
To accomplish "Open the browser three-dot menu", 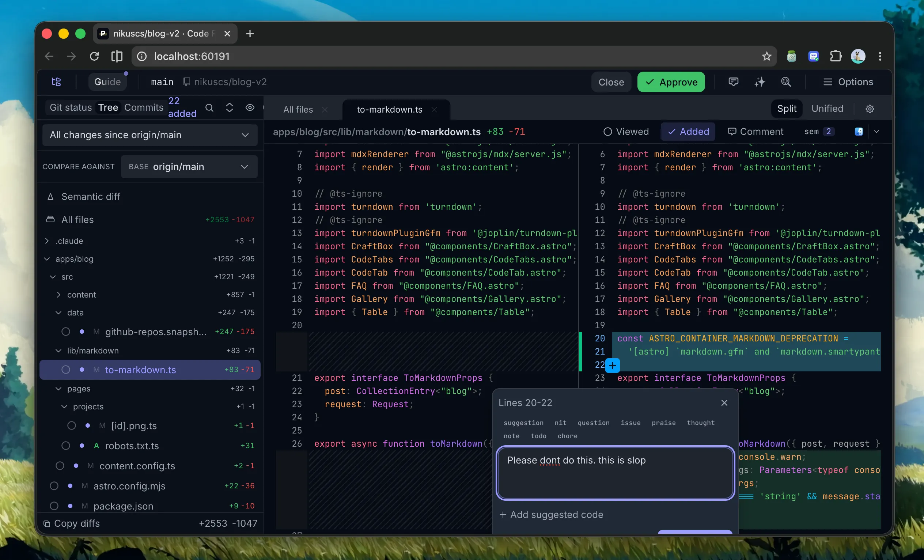I will pos(880,56).
